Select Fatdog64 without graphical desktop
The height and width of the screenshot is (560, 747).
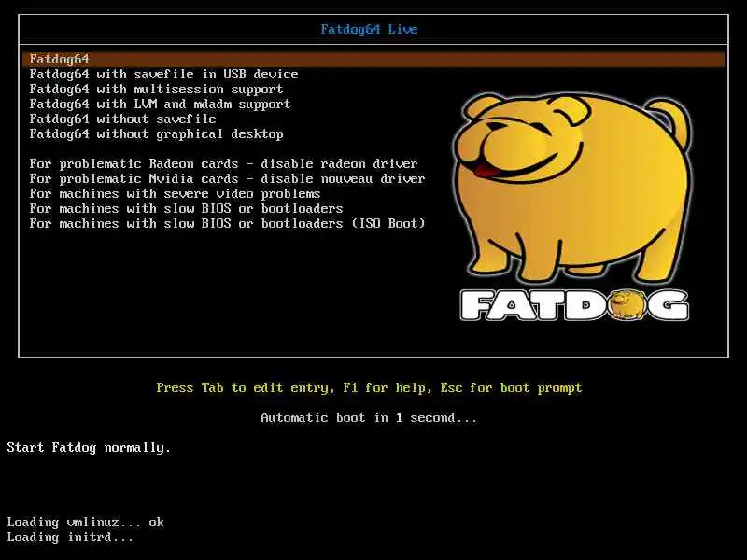click(156, 134)
